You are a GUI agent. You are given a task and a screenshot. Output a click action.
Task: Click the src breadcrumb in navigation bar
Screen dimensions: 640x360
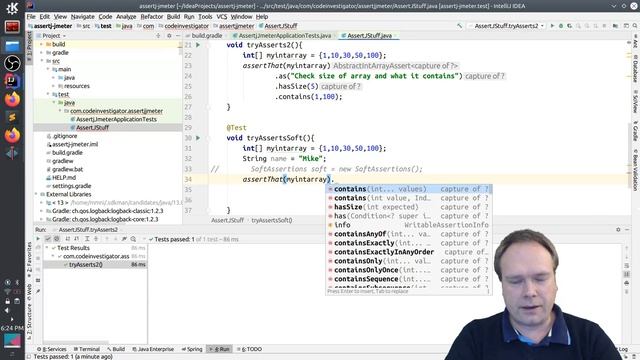tap(84, 26)
